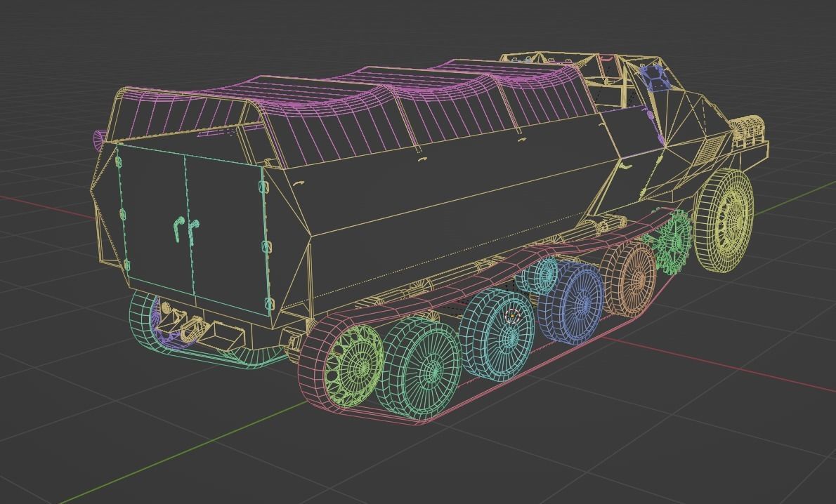Select the orange road wheel
This screenshot has height=504, width=836.
pyautogui.click(x=631, y=279)
